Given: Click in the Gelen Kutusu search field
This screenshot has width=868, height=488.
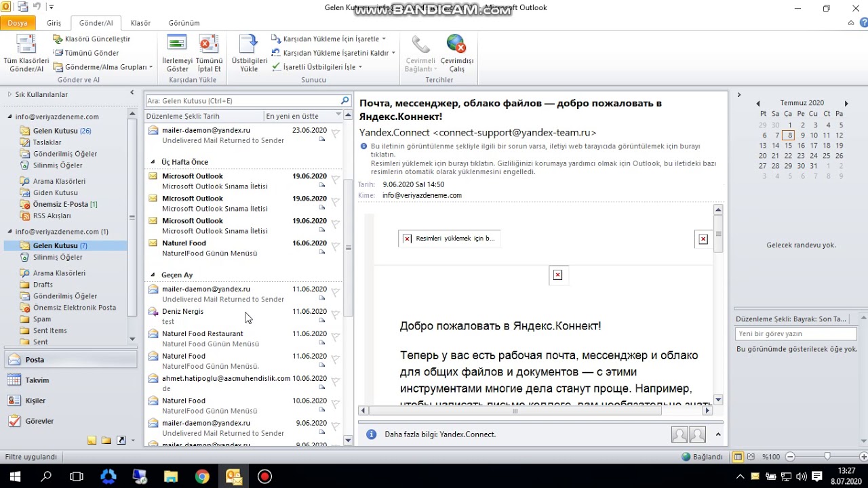Looking at the screenshot, I should (x=242, y=100).
